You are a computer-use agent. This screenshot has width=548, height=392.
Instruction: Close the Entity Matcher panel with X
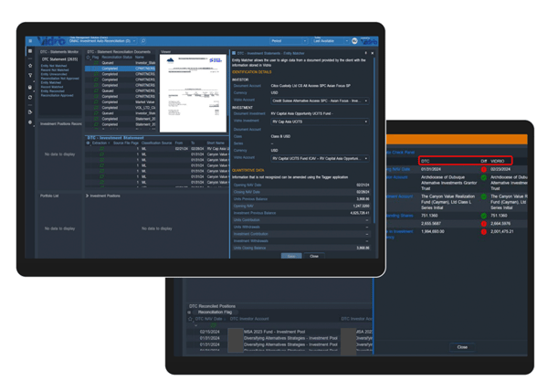[x=373, y=53]
